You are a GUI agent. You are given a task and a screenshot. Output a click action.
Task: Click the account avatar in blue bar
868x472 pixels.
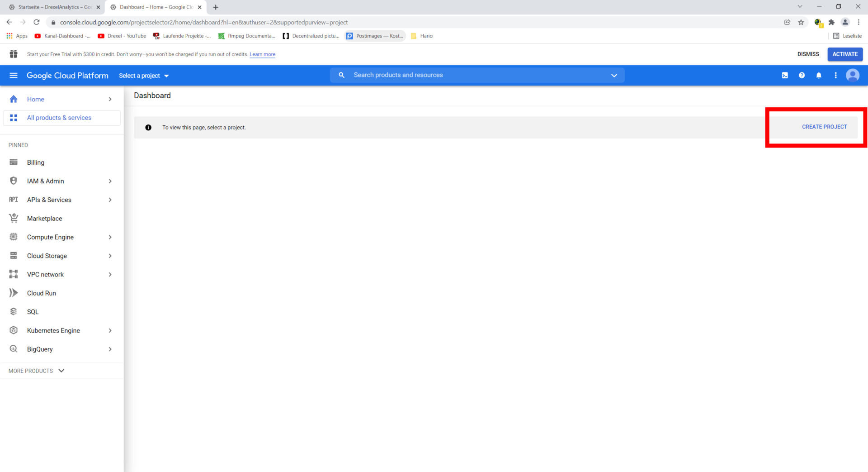(x=853, y=75)
